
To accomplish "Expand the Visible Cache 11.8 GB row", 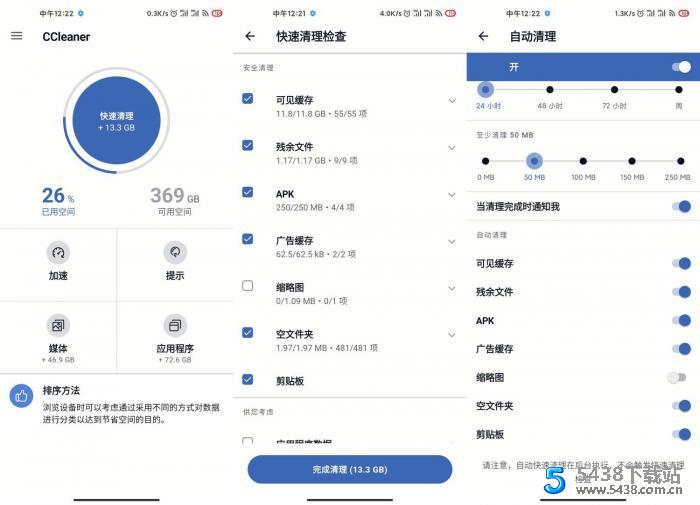I will coord(452,101).
